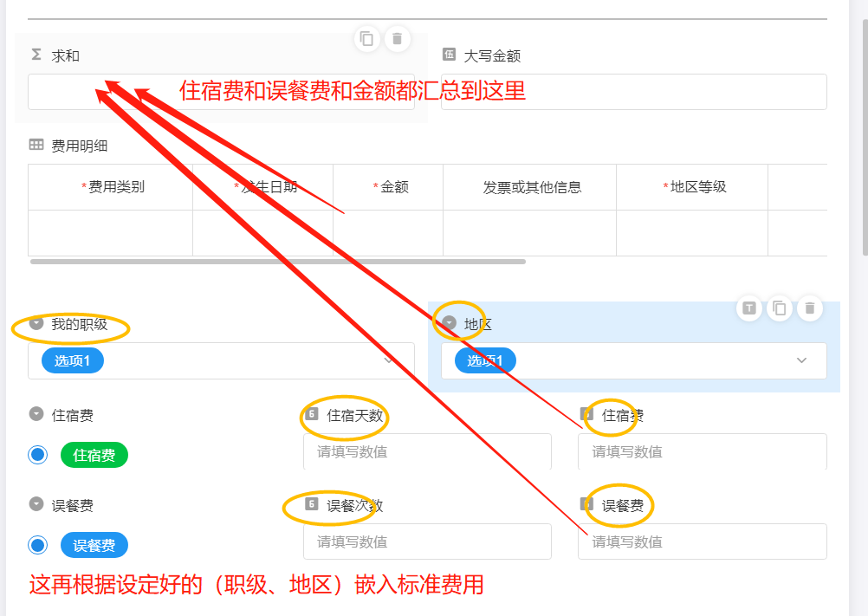Screen dimensions: 868x616
Task: Click the 大写金额 input box
Action: 634,92
